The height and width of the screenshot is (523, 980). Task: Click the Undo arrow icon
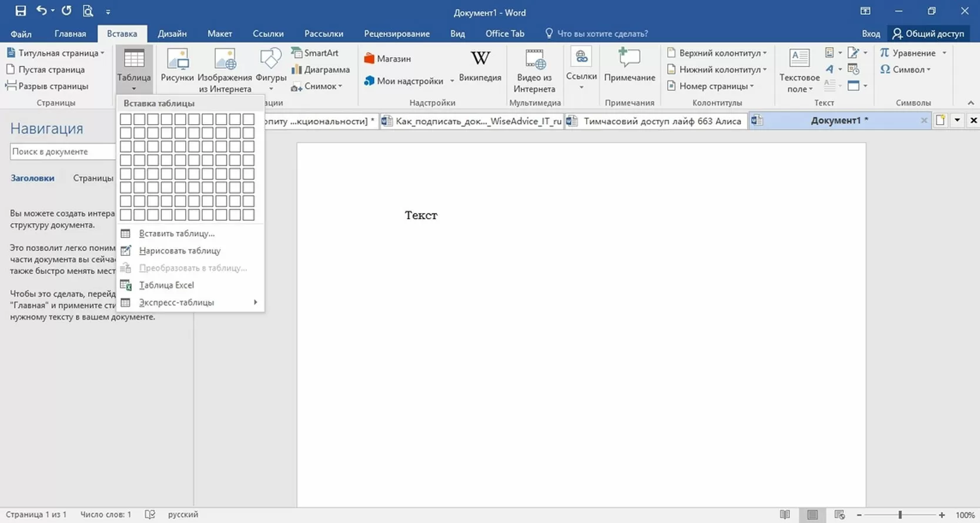pyautogui.click(x=41, y=11)
